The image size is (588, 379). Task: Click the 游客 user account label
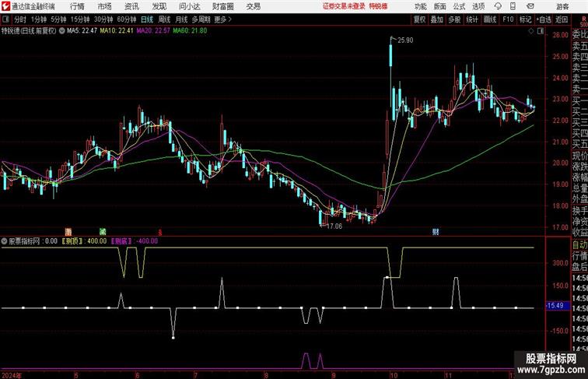click(562, 6)
